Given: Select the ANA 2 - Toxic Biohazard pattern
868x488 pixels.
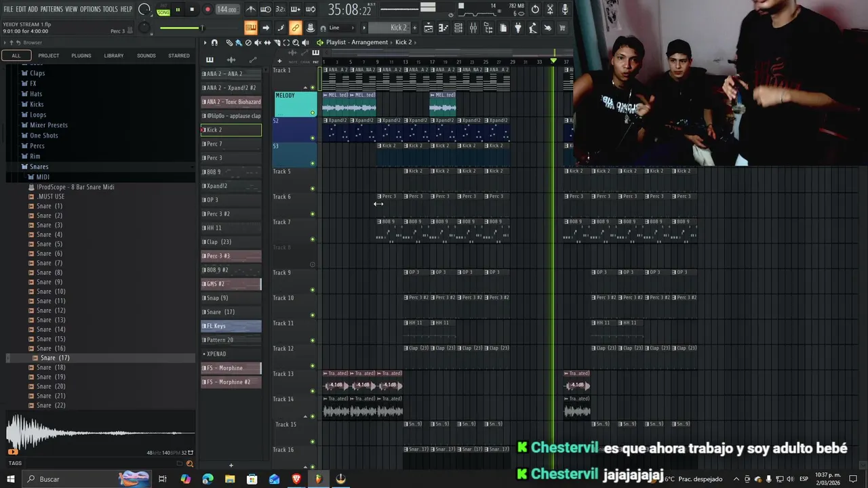Looking at the screenshot, I should [231, 102].
